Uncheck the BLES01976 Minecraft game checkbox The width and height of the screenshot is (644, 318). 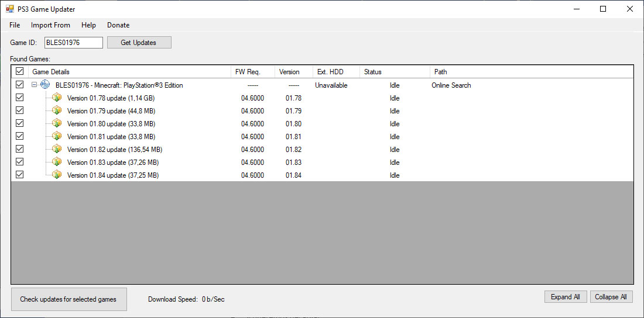pyautogui.click(x=19, y=85)
